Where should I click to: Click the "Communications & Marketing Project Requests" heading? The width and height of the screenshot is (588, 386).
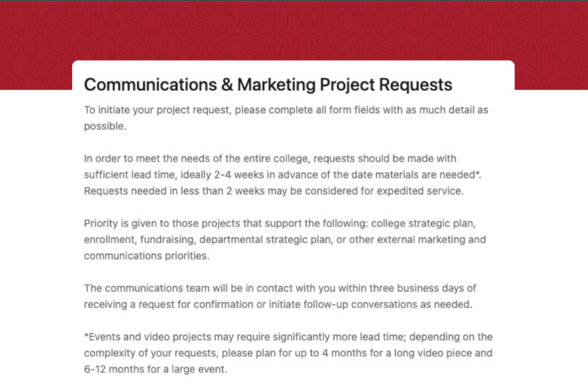268,85
